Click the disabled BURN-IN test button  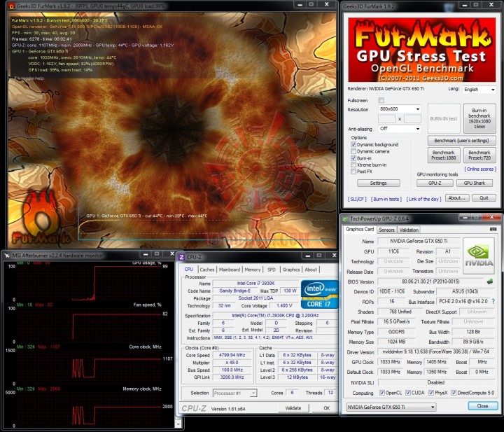point(444,118)
